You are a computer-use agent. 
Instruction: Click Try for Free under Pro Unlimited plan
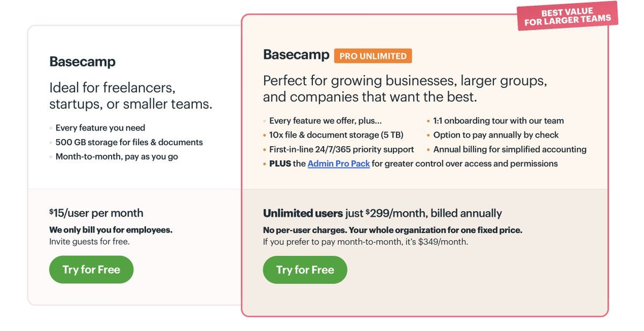[305, 270]
